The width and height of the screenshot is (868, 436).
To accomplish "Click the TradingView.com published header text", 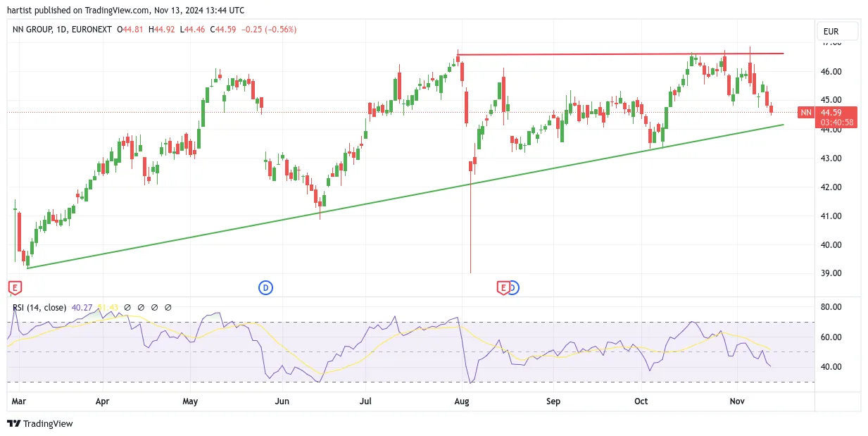I will coord(127,11).
